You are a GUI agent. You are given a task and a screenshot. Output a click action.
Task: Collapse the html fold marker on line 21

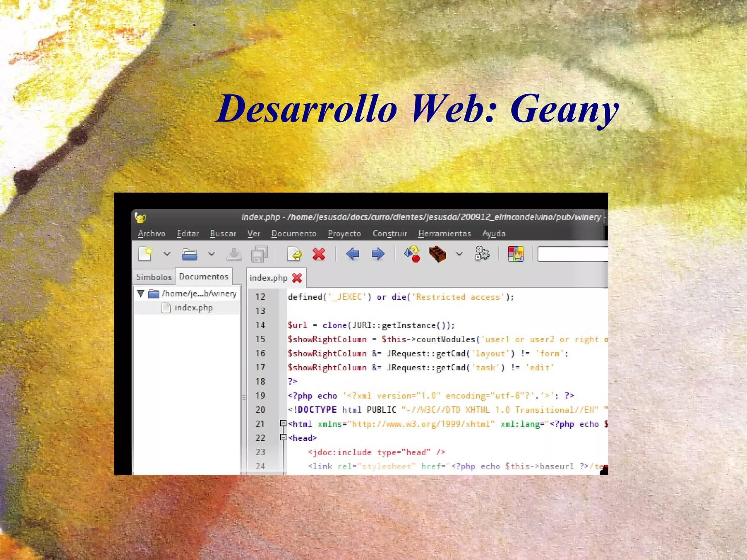coord(283,423)
